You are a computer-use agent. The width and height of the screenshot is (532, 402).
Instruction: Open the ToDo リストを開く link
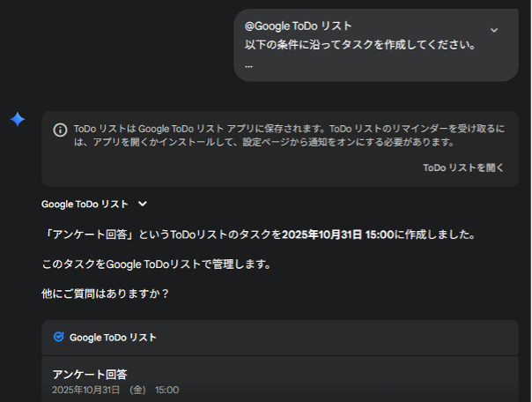pyautogui.click(x=463, y=167)
